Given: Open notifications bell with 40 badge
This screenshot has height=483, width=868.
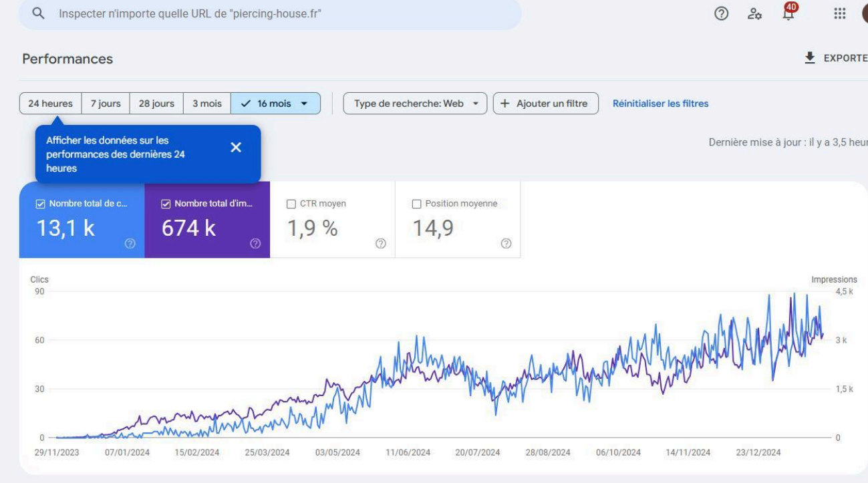Looking at the screenshot, I should 788,11.
